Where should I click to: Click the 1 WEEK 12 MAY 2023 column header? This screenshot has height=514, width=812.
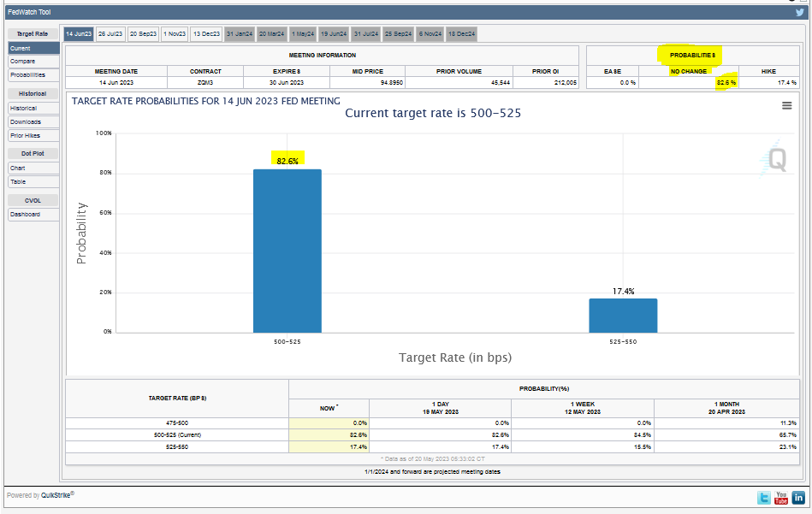[x=583, y=408]
